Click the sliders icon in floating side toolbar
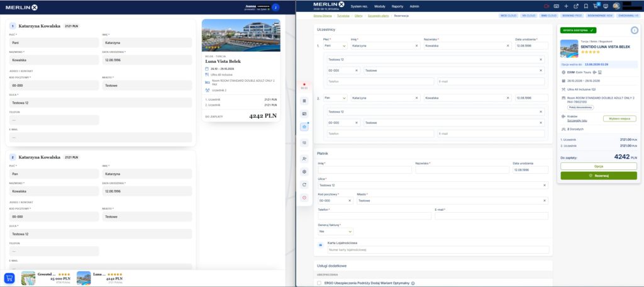Viewport: 644px width, 287px height. pos(304,143)
